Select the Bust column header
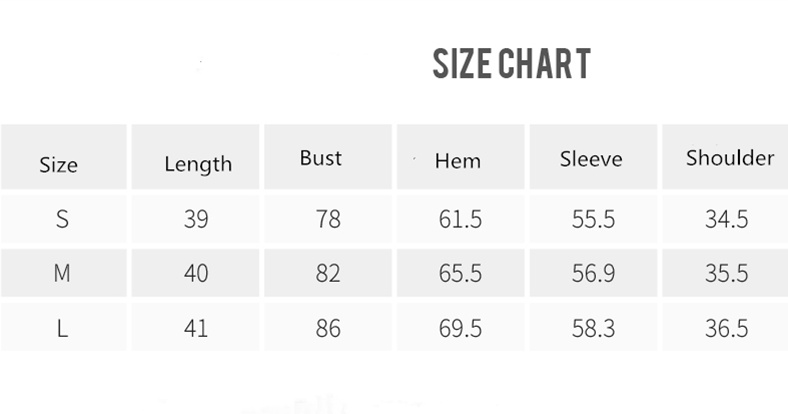Viewport: 788px width, 414px height. pyautogui.click(x=321, y=158)
